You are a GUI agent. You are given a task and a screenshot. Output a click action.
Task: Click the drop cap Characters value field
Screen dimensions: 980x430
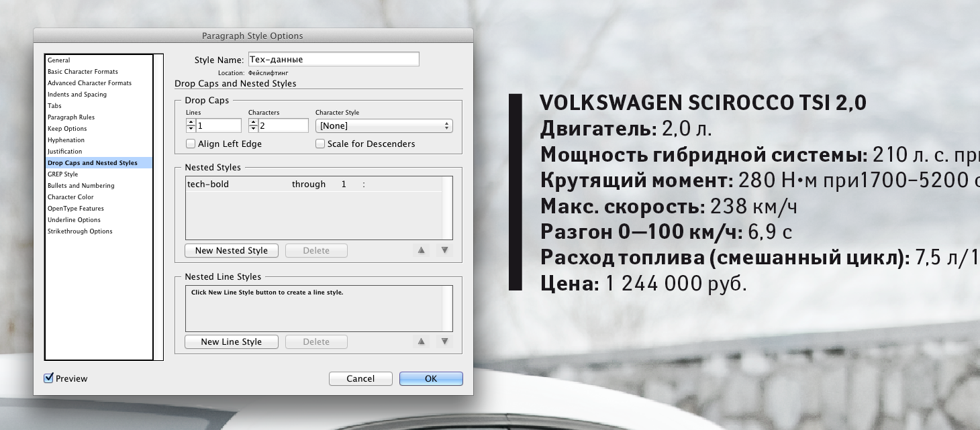pos(283,125)
